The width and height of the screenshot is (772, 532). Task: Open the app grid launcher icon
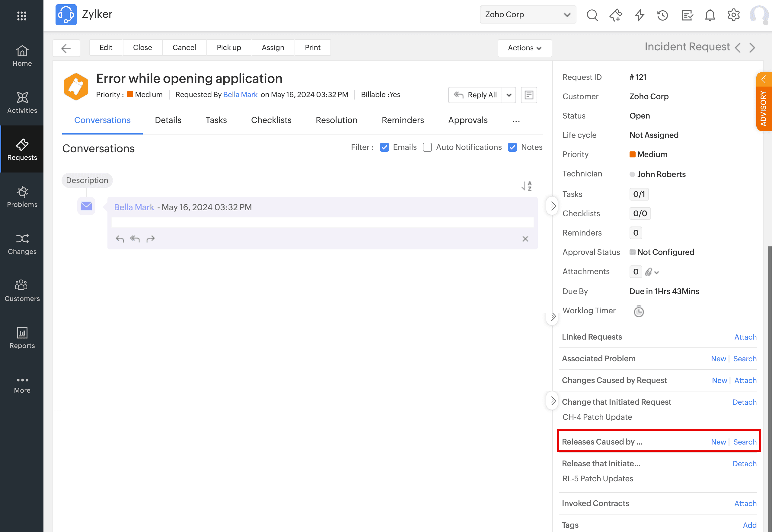[22, 16]
